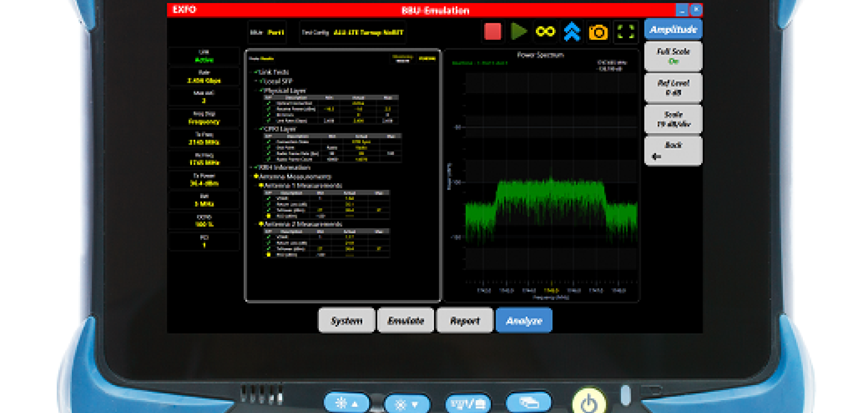The width and height of the screenshot is (868, 413).
Task: Toggle the yellow infinity continuous-run icon
Action: [545, 31]
